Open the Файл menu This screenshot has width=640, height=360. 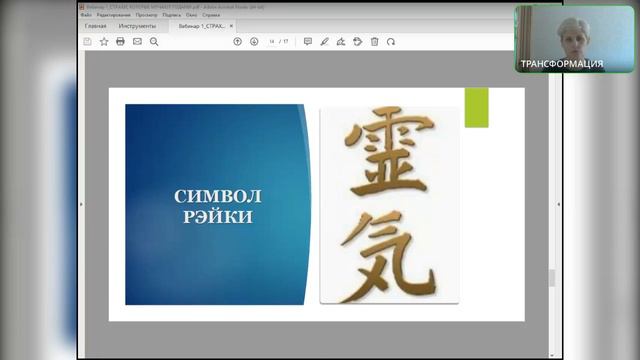point(86,15)
